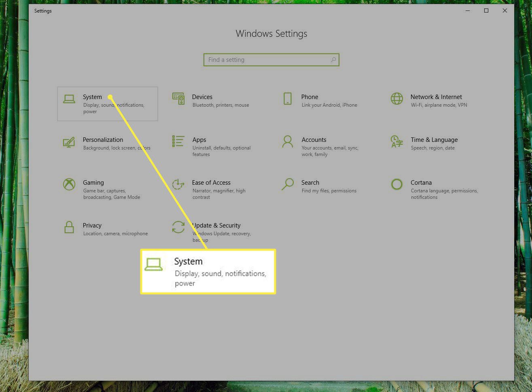Open Time & Language title
The image size is (532, 392).
435,140
